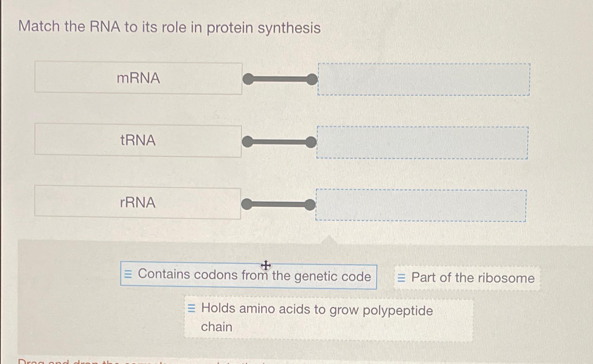
Task: Open the dashed drop zone beside tRNA
Action: (x=422, y=143)
